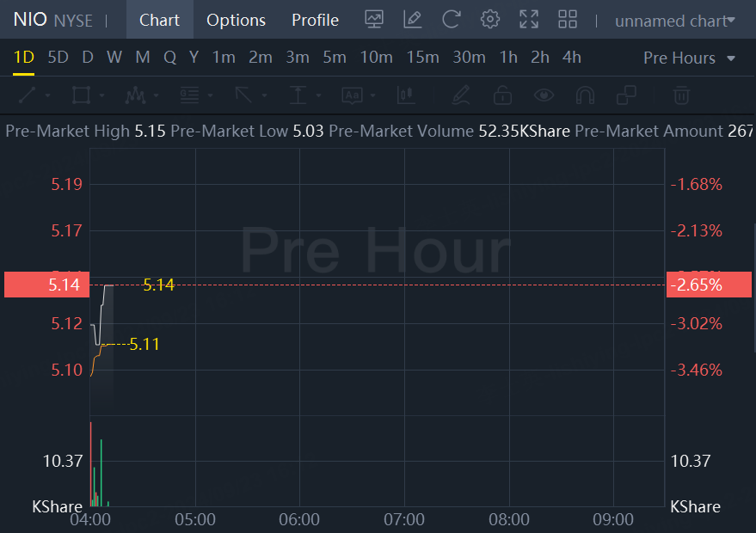Open the Profile tab
756x533 pixels.
coord(315,20)
